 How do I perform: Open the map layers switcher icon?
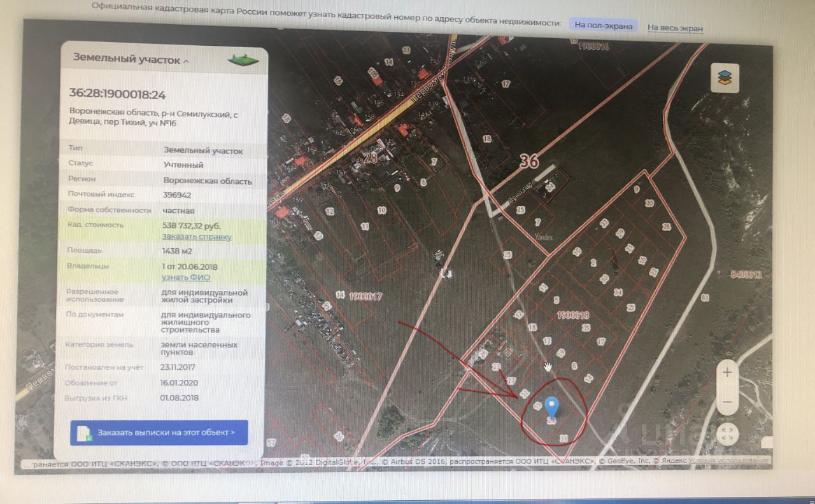[725, 78]
